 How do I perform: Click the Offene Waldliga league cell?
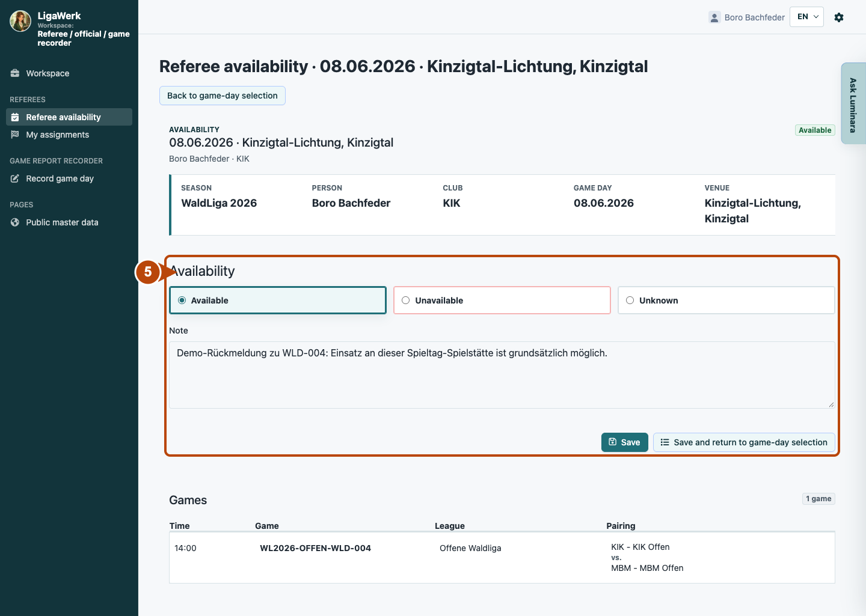click(470, 548)
